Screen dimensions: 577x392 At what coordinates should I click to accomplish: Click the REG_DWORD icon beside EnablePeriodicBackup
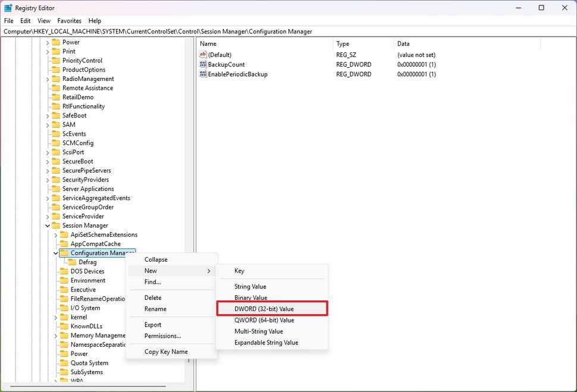tap(203, 74)
